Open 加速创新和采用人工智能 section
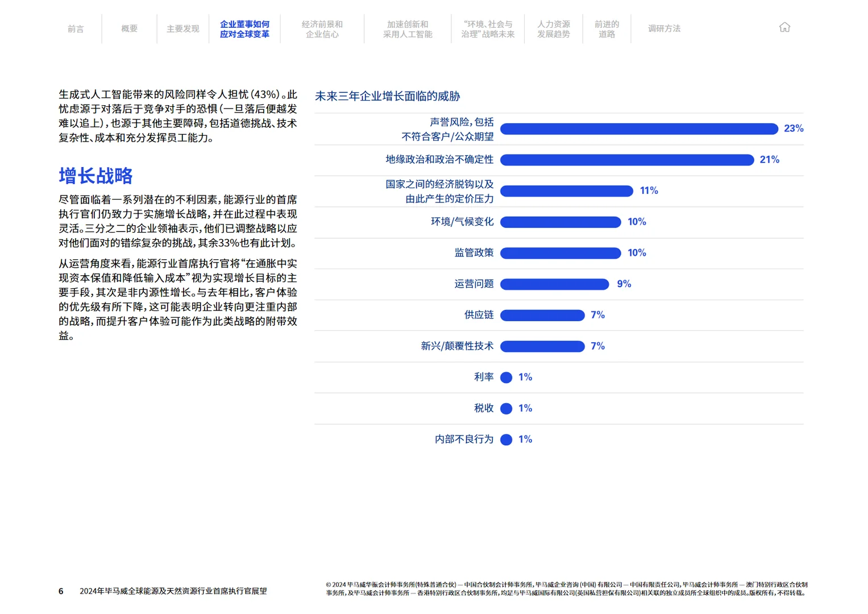 click(408, 29)
